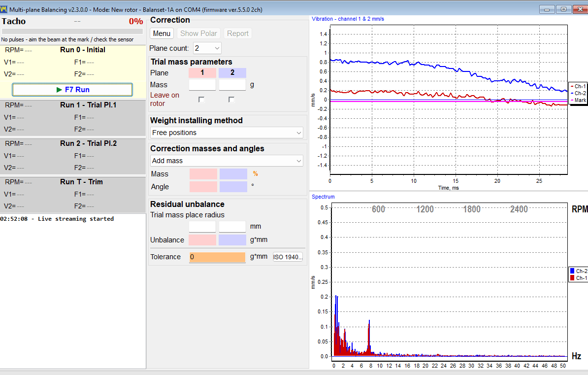Maximize the Multi-plane Balancing window
The width and height of the screenshot is (588, 375).
pyautogui.click(x=563, y=9)
